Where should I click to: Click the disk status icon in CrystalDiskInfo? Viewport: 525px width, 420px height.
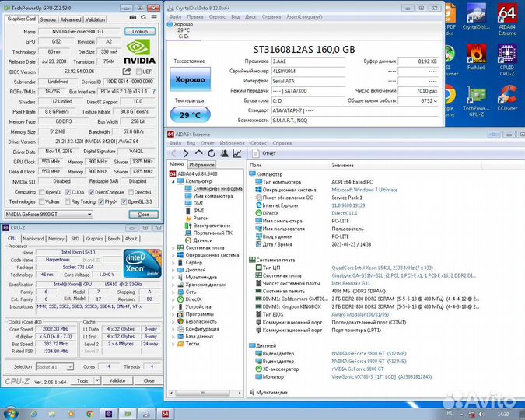170,24
